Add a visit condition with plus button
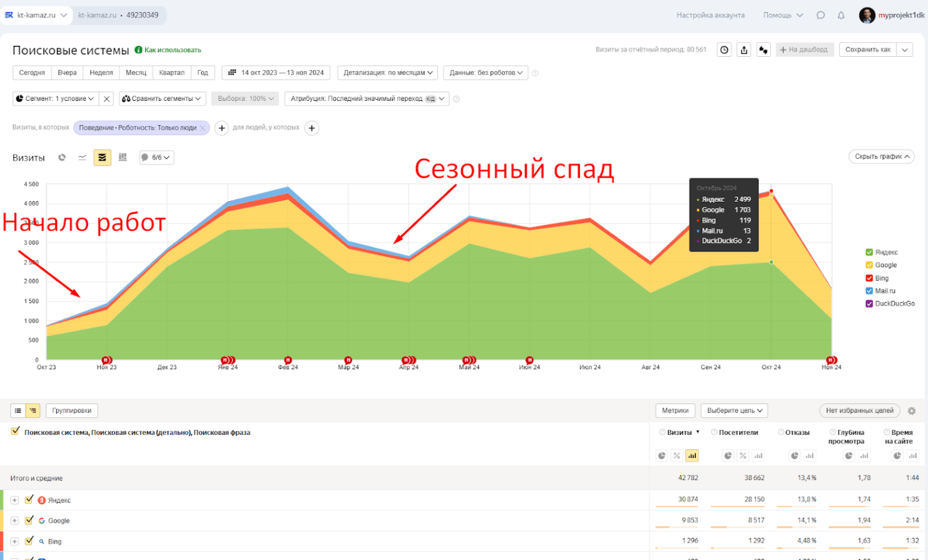928x560 pixels. coord(222,128)
